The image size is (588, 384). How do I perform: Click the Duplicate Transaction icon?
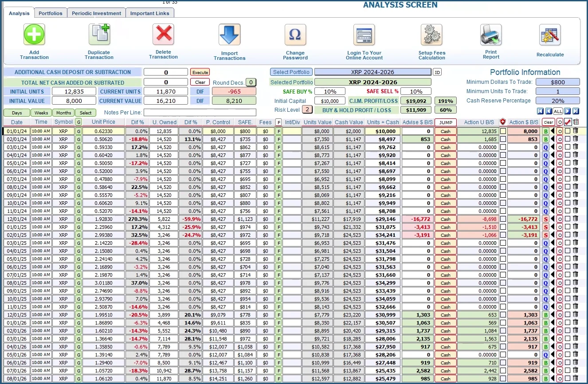[x=99, y=34]
